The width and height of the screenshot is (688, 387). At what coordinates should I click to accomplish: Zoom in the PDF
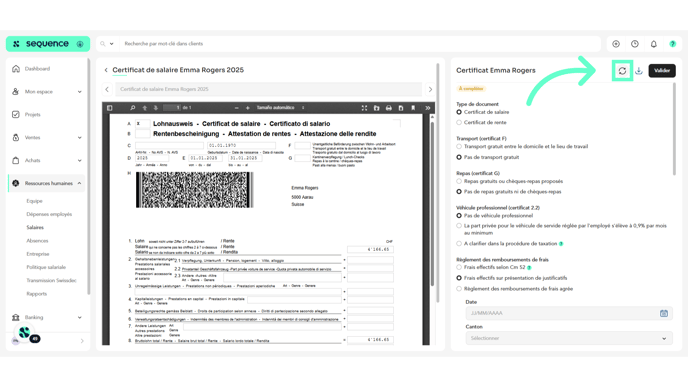point(247,108)
